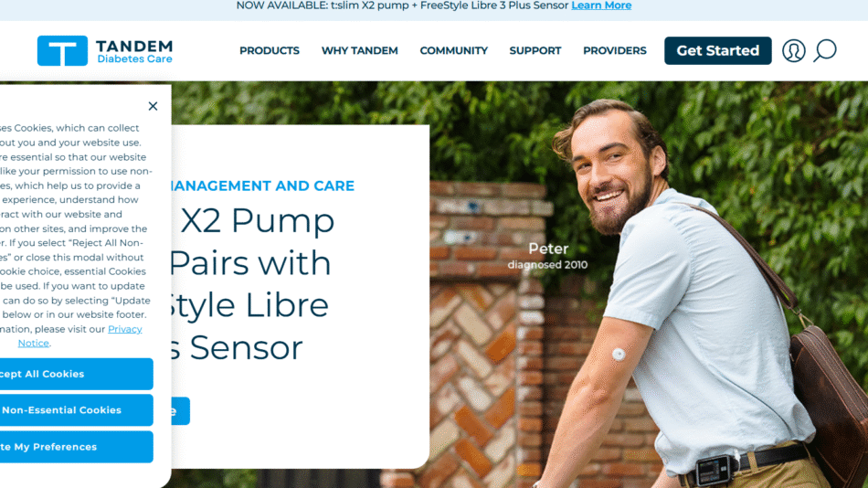Open the Products menu

[269, 50]
